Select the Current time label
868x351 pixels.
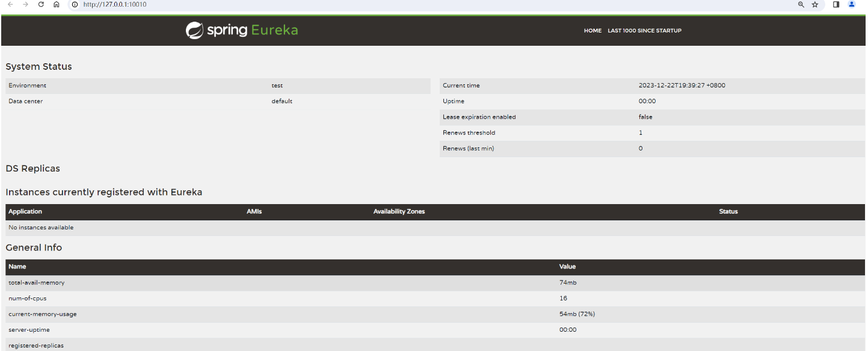[461, 85]
